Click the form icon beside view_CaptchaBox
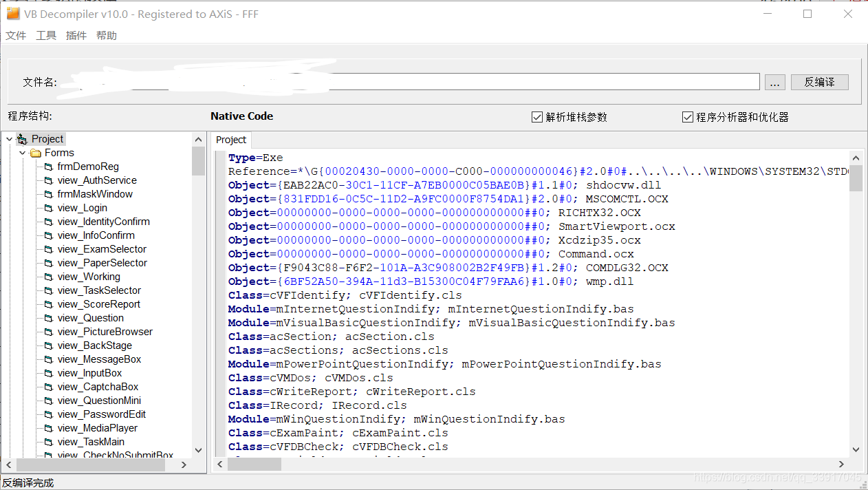 (x=49, y=387)
